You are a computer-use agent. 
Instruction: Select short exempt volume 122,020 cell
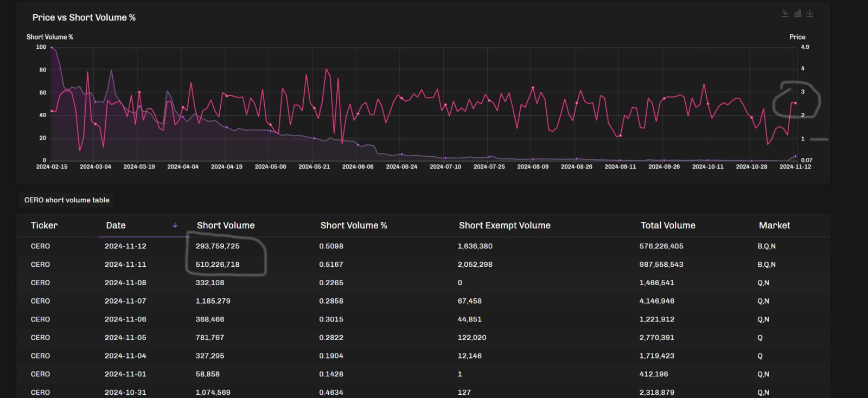(x=472, y=338)
